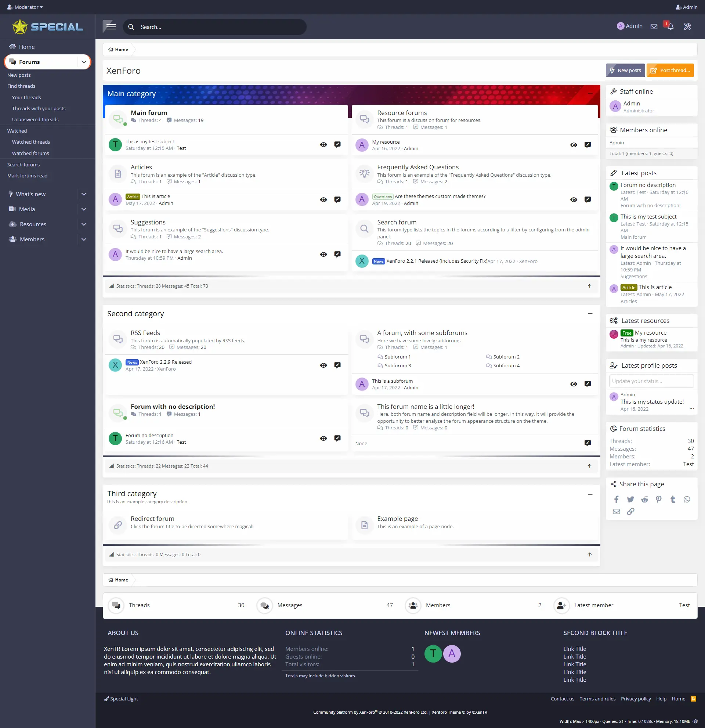Share page on Twitter icon

click(630, 500)
